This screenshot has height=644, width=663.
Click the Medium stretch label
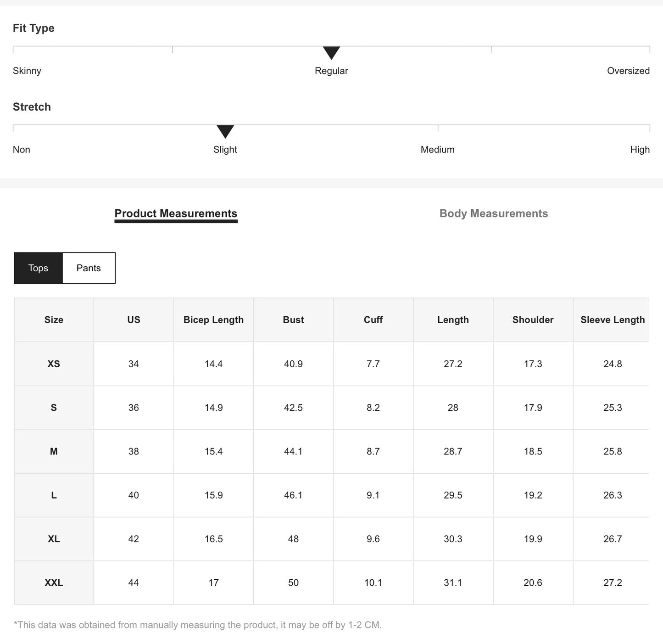(x=437, y=150)
